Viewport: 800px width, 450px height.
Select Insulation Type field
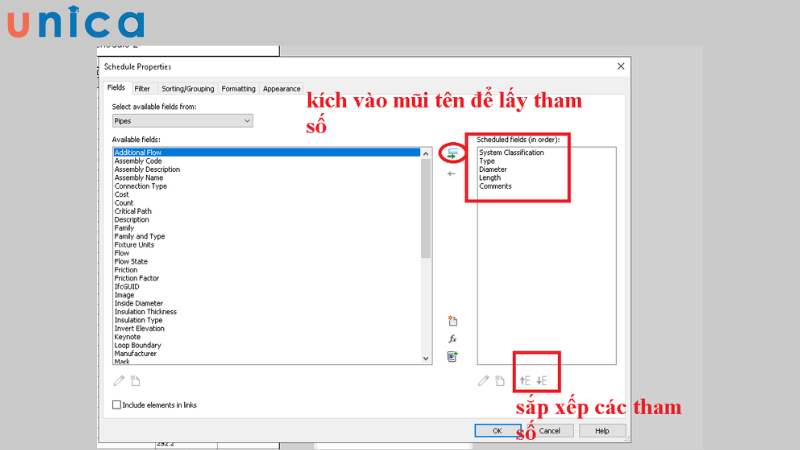click(x=138, y=320)
